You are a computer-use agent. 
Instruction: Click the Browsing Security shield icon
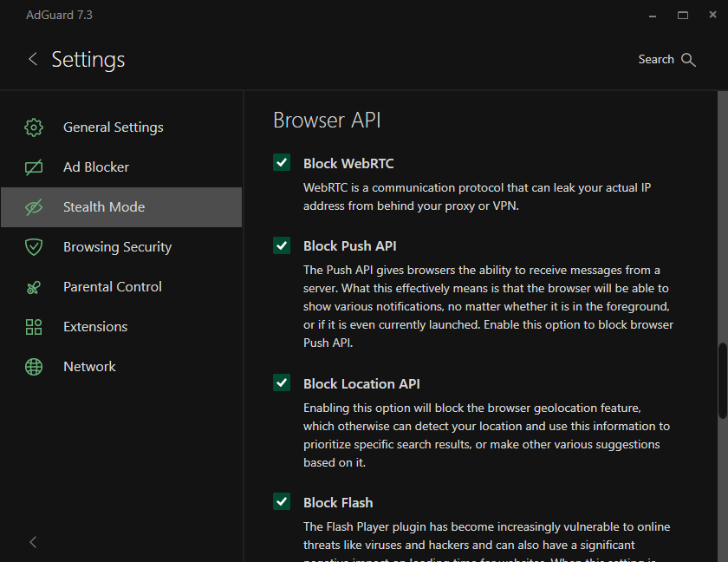[x=34, y=247]
